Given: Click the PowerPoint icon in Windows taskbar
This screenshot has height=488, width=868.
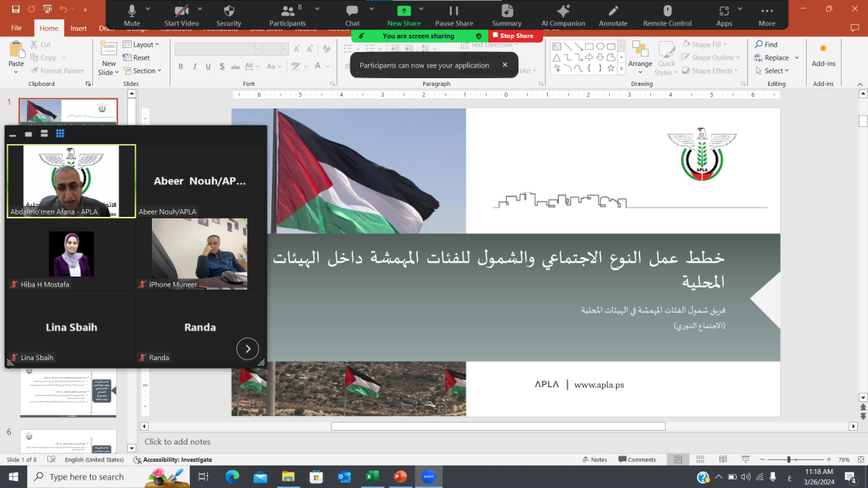Looking at the screenshot, I should pyautogui.click(x=400, y=476).
